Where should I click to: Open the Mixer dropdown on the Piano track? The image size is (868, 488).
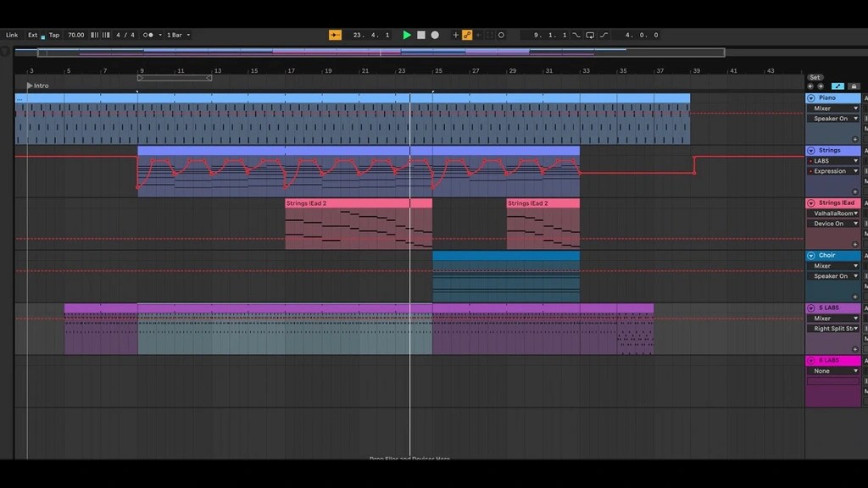(x=832, y=108)
